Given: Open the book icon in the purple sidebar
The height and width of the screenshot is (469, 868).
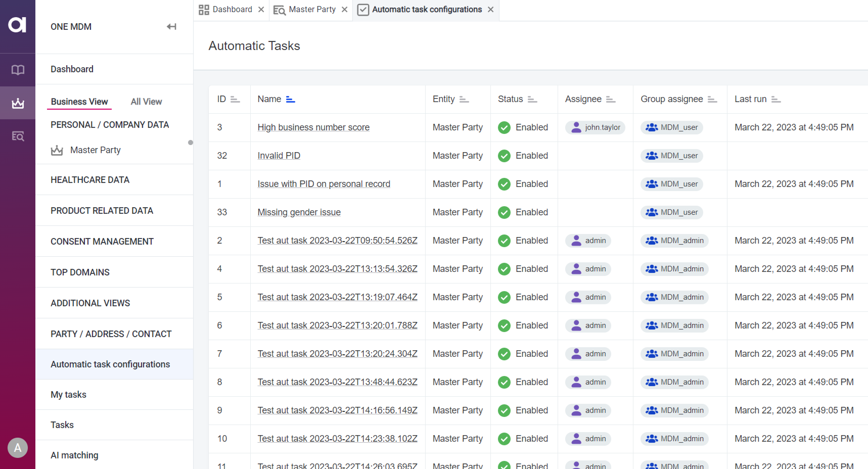Looking at the screenshot, I should [17, 69].
